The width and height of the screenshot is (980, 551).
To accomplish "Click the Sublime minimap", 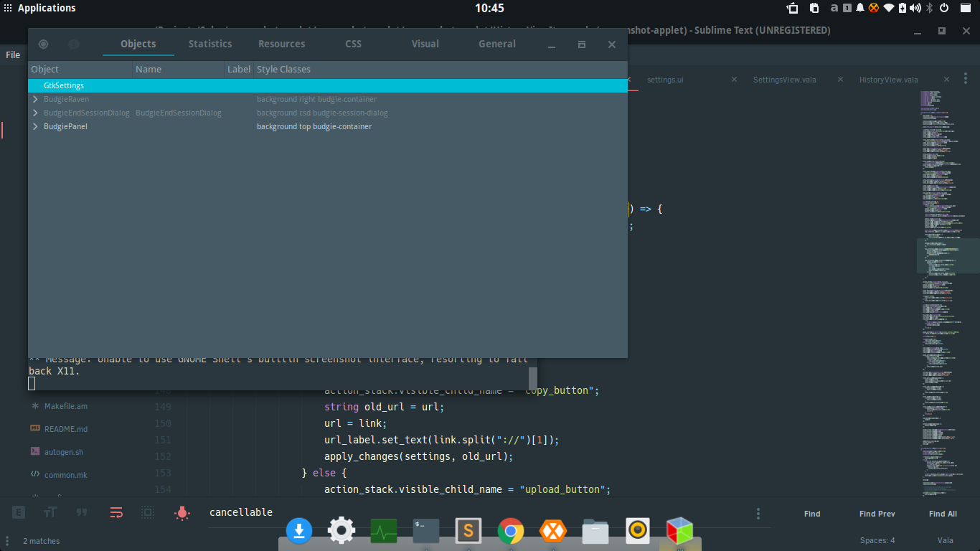I will pyautogui.click(x=948, y=294).
